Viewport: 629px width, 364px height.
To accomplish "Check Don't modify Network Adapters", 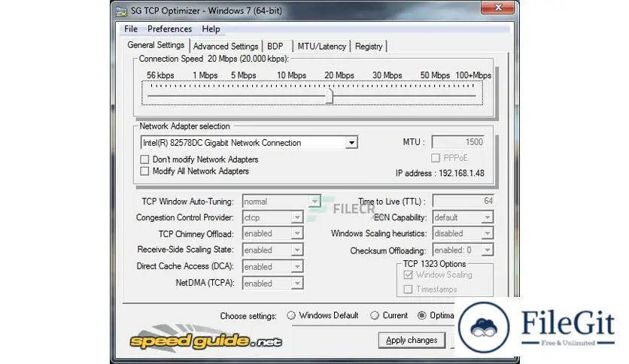I will click(x=144, y=159).
